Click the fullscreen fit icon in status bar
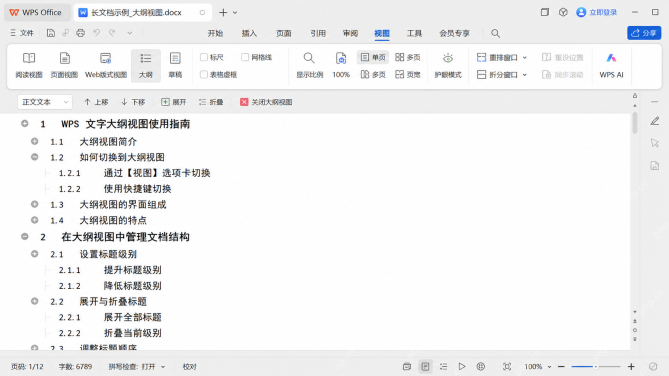The image size is (669, 376). [x=506, y=367]
